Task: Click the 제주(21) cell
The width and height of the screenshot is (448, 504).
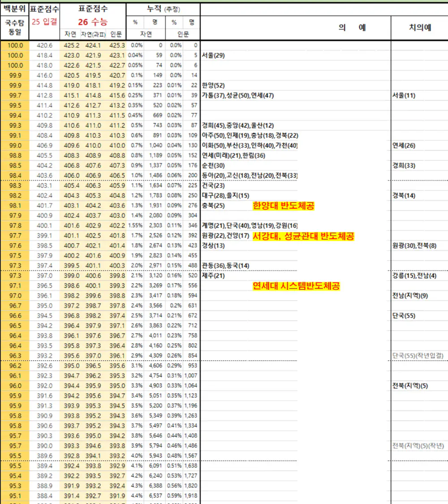Action: (x=213, y=276)
